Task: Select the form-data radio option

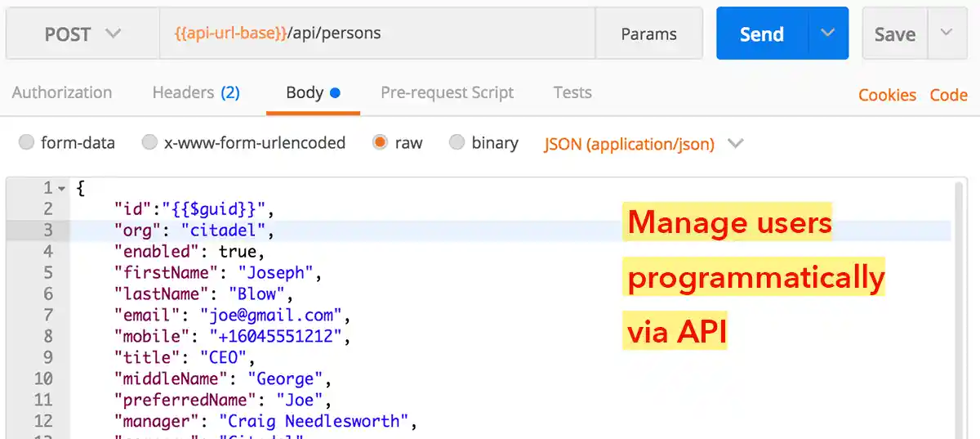Action: click(x=27, y=143)
